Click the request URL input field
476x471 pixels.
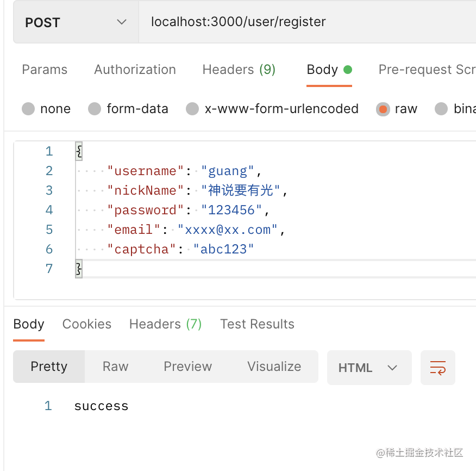pos(304,22)
